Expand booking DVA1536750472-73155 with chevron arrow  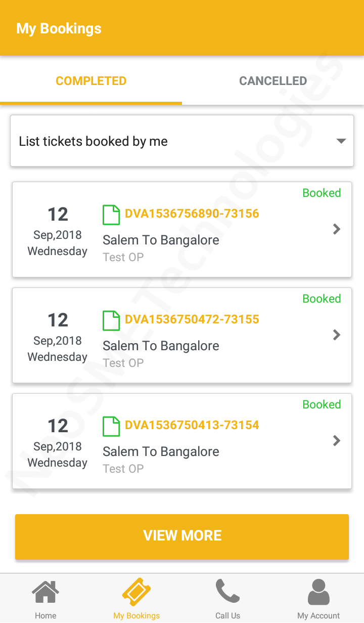point(337,335)
